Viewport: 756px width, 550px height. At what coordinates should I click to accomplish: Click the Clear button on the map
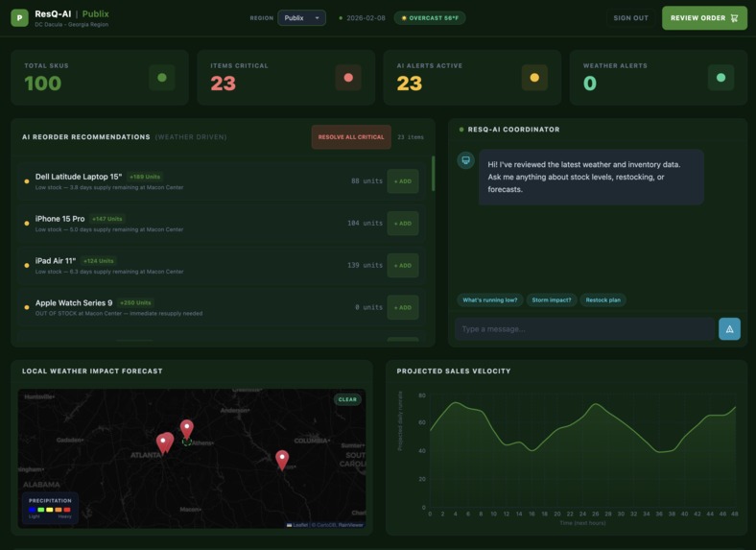coord(347,399)
